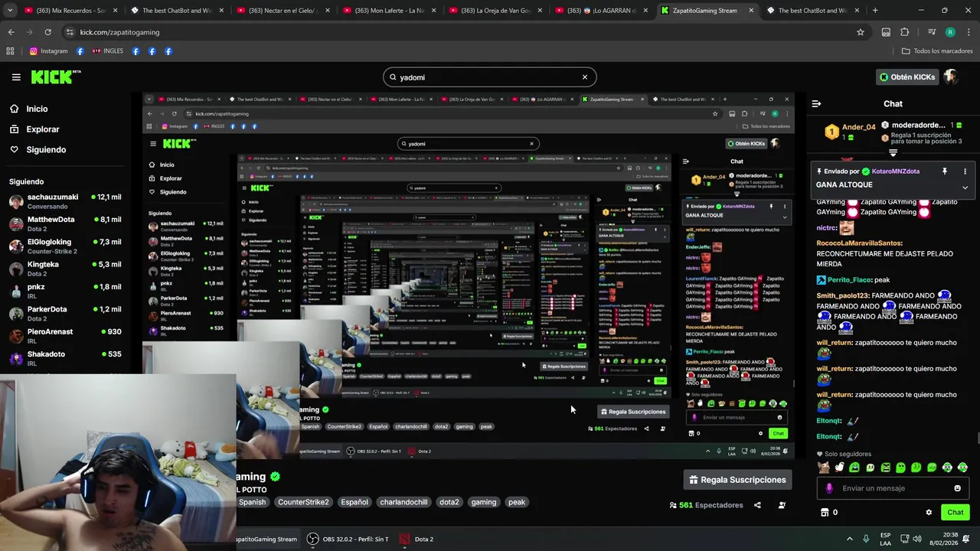Select the Spanish tag

pos(252,502)
